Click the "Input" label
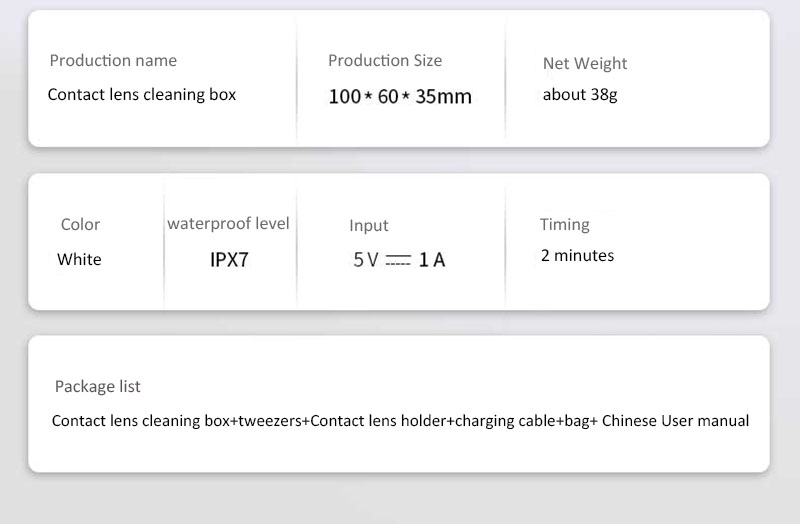800x524 pixels. (x=369, y=226)
